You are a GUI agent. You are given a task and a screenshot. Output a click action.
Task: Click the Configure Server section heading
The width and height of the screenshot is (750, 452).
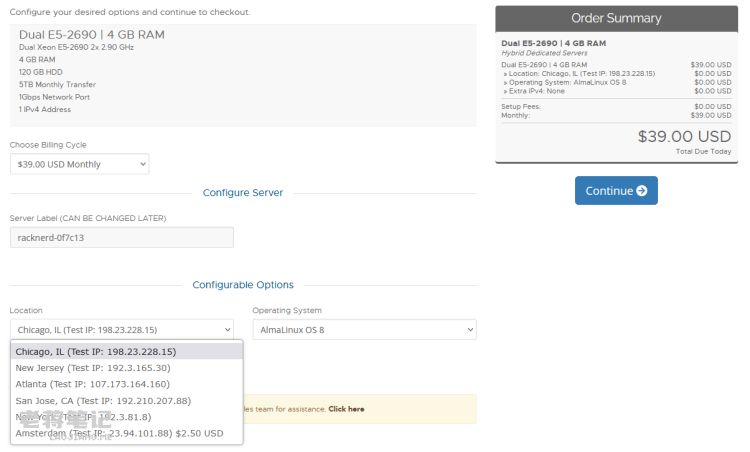(242, 193)
